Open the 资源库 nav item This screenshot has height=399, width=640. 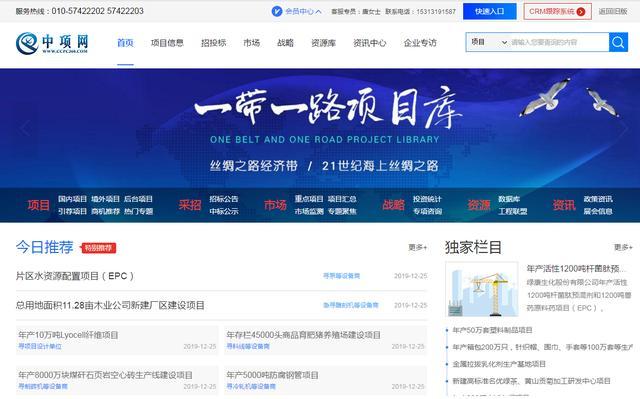coord(323,42)
